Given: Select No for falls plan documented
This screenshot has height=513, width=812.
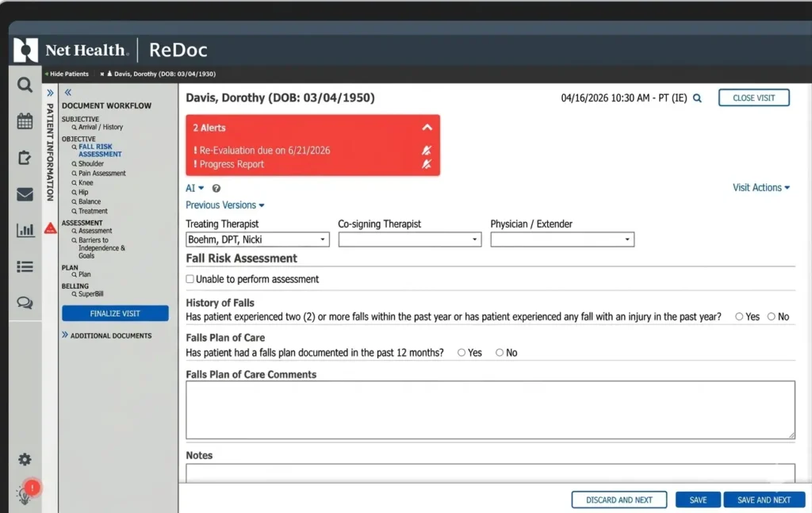Looking at the screenshot, I should click(x=500, y=353).
